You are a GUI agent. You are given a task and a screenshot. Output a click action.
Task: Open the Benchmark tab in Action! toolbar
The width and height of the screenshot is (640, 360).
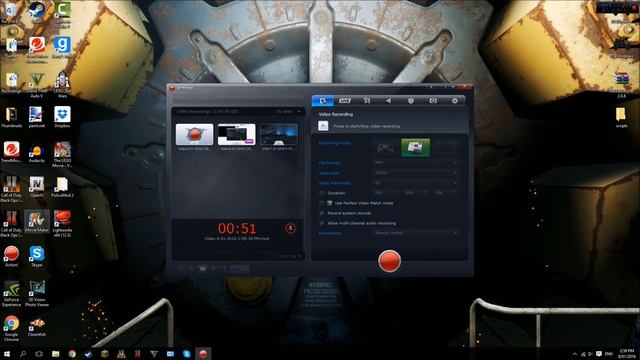click(367, 101)
